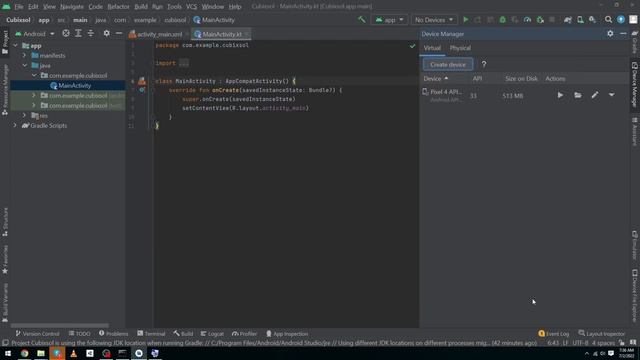Switch to activity_main.xml editor tab
This screenshot has height=360, width=640.
[156, 34]
